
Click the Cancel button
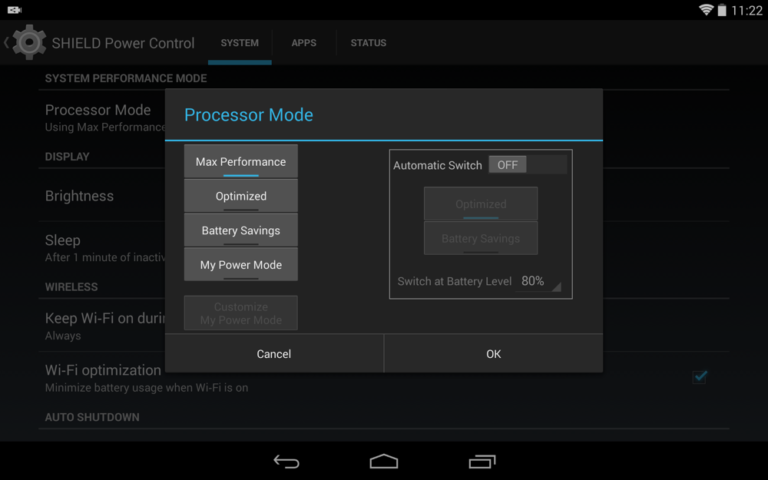click(274, 354)
